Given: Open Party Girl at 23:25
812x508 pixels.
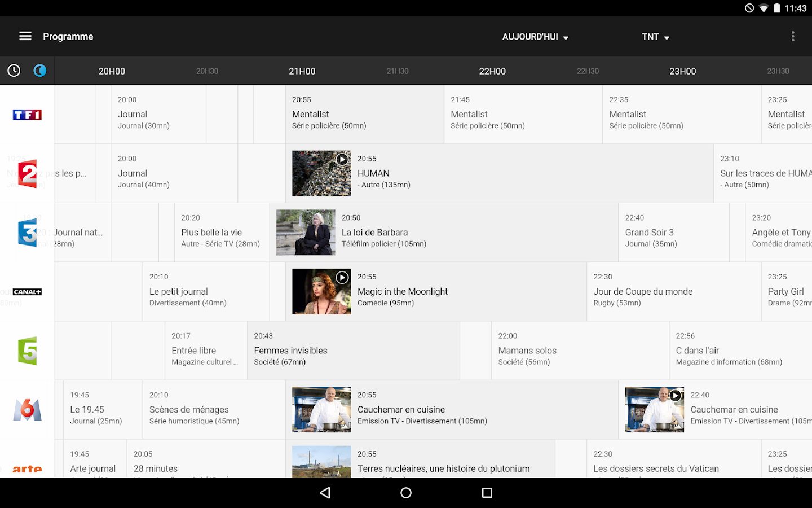Looking at the screenshot, I should pyautogui.click(x=787, y=292).
